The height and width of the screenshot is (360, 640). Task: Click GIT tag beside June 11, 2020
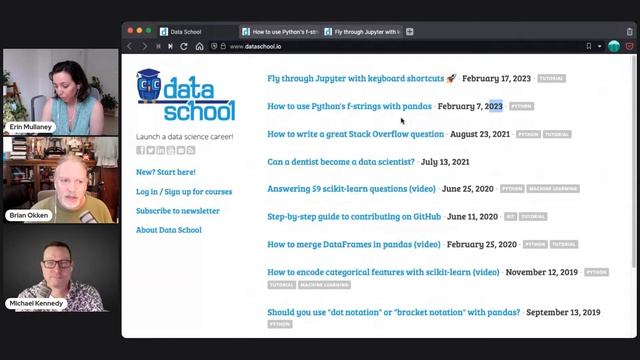[511, 216]
